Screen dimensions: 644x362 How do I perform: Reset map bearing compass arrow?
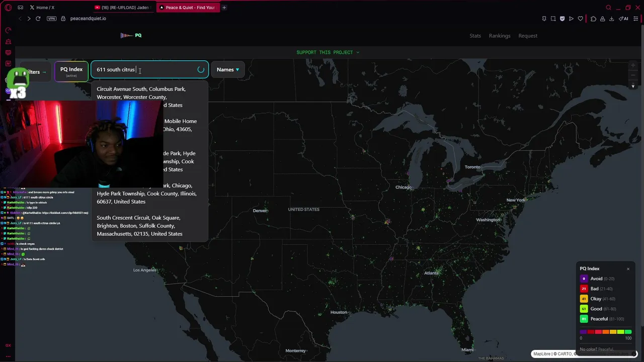point(633,86)
